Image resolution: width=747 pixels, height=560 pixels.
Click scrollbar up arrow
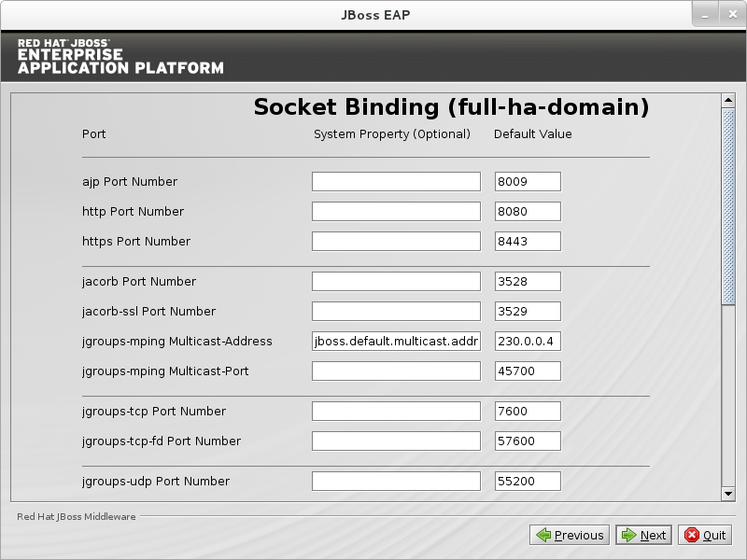tap(728, 100)
